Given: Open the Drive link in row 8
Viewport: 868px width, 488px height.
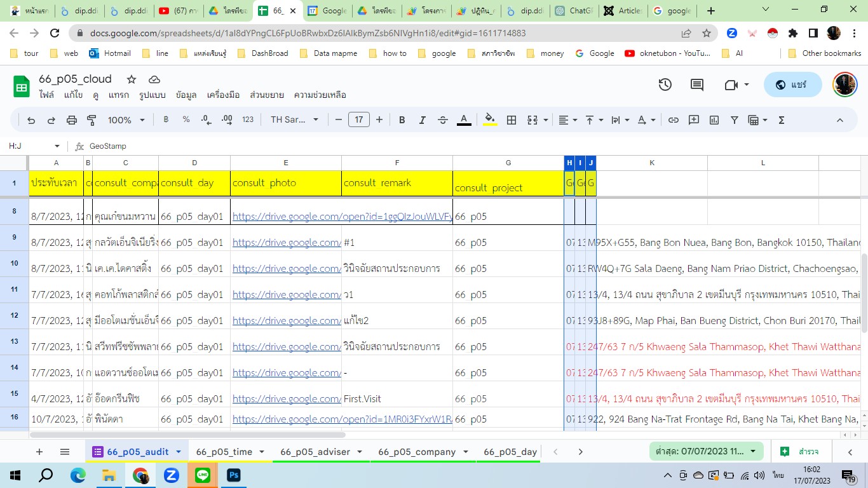Looking at the screenshot, I should pyautogui.click(x=342, y=216).
